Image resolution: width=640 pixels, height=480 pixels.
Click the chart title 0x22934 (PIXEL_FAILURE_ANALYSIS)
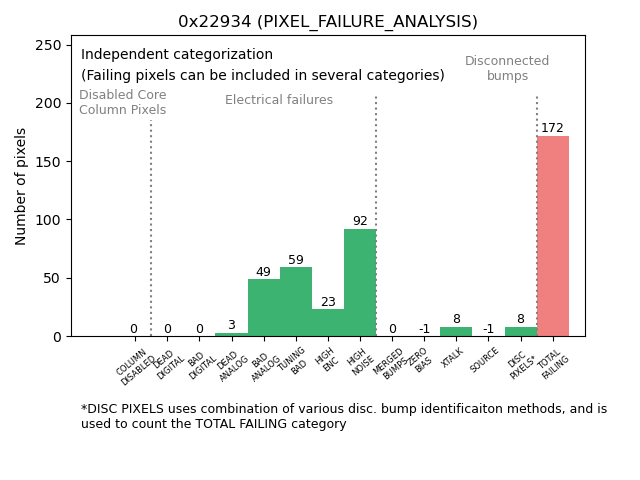328,22
